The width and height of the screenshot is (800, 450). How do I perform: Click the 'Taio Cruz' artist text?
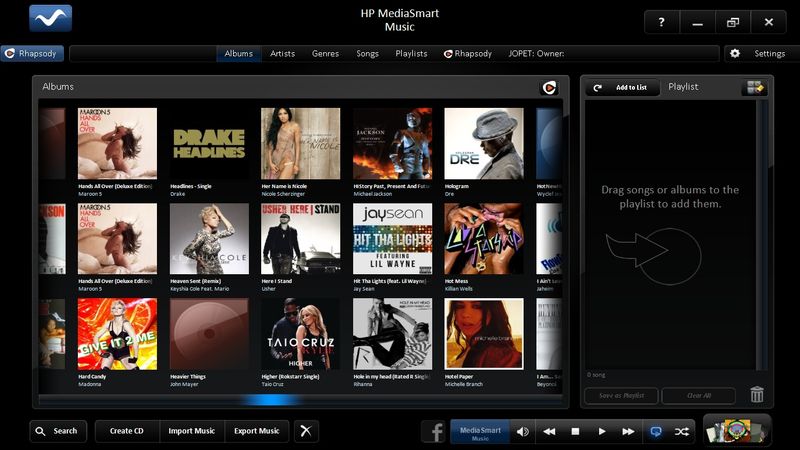(x=272, y=384)
